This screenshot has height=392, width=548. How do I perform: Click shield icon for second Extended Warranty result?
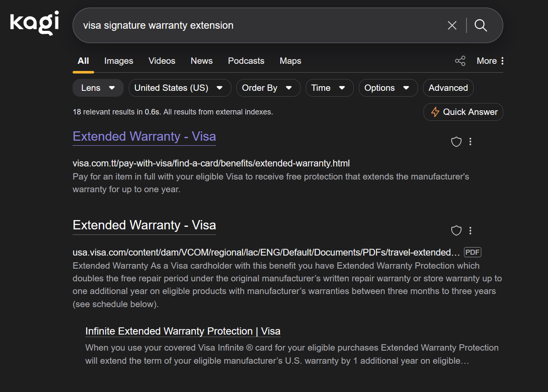click(456, 230)
